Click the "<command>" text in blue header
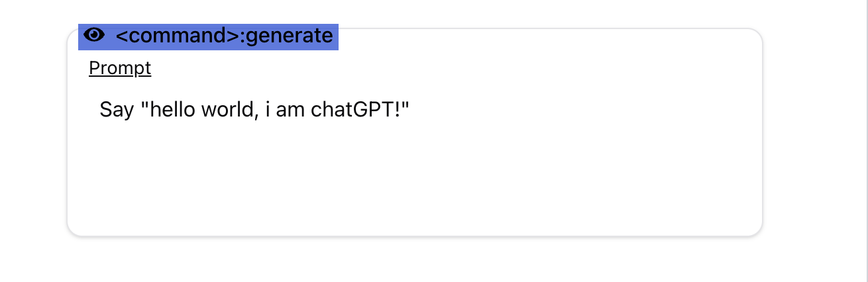The image size is (868, 282). 177,36
